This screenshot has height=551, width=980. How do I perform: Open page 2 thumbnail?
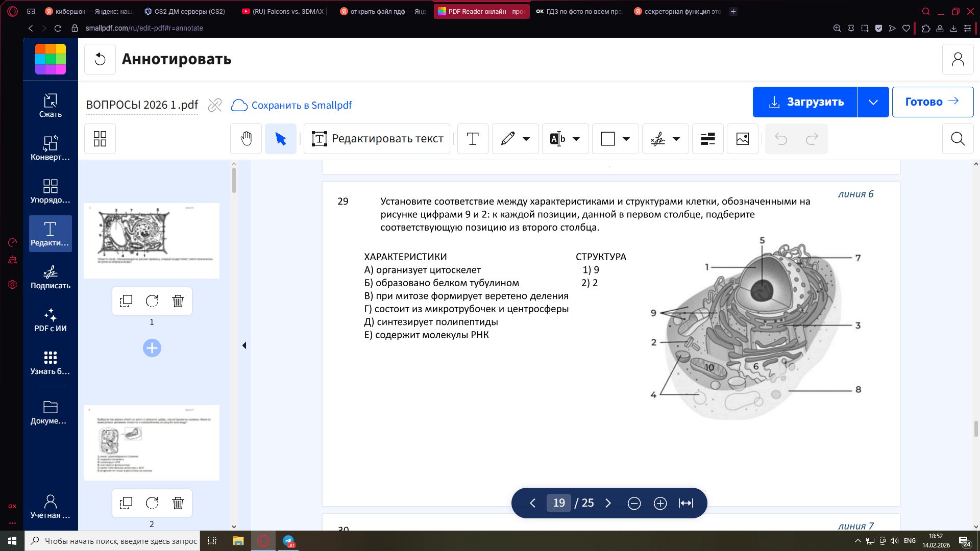pyautogui.click(x=152, y=442)
